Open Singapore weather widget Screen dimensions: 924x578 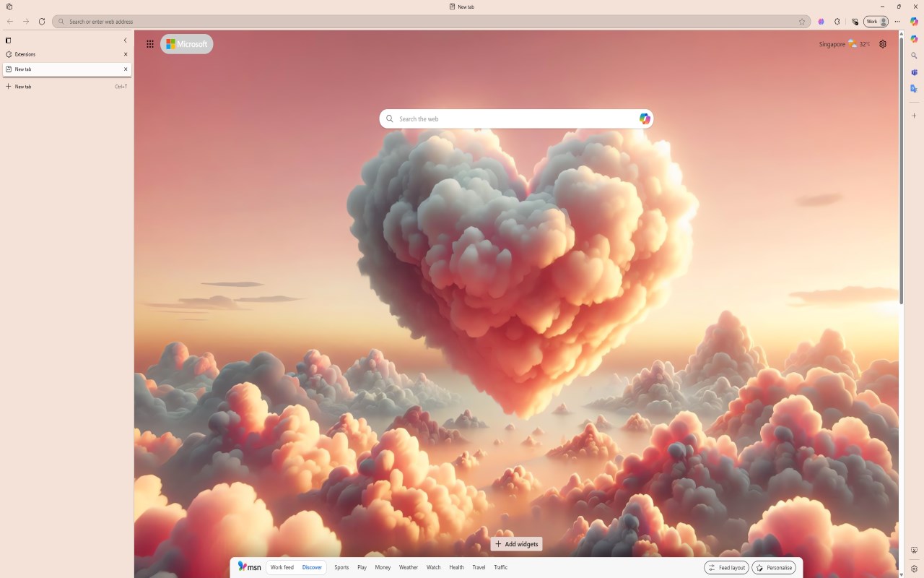pyautogui.click(x=844, y=44)
